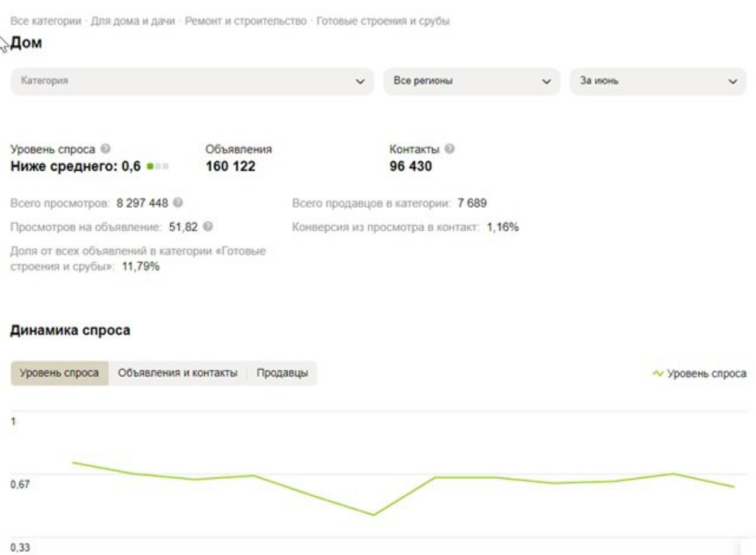Open the Все регионы dropdown
Viewport: 756px width, 555px height.
coord(472,81)
